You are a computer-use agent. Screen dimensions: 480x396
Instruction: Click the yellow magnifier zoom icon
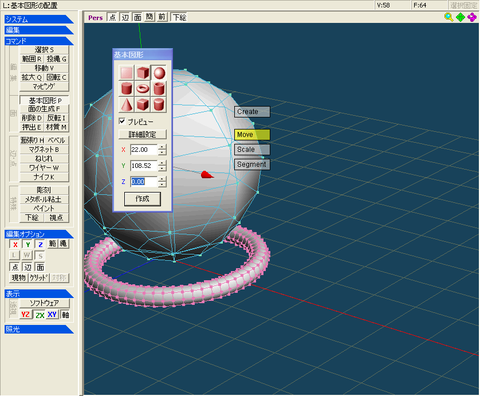(449, 17)
